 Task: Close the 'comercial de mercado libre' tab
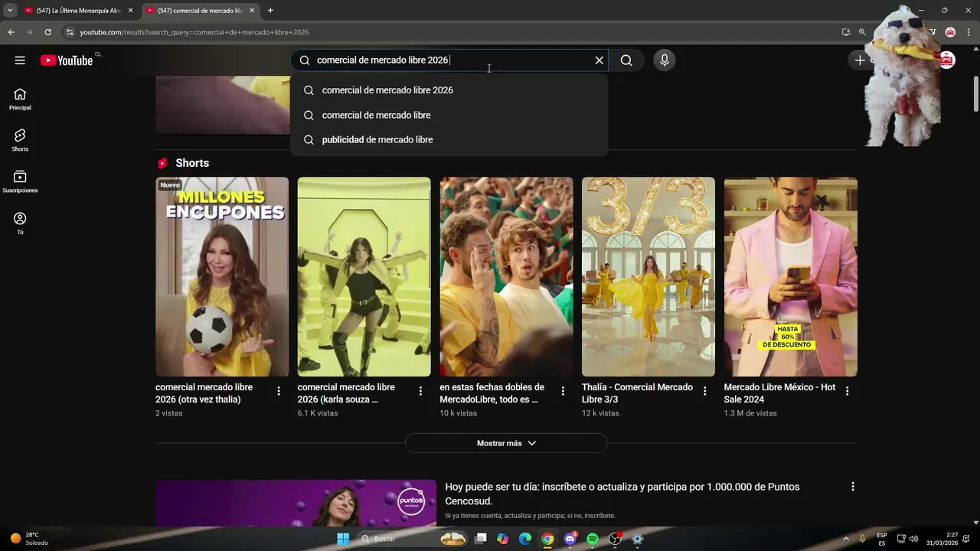(252, 11)
